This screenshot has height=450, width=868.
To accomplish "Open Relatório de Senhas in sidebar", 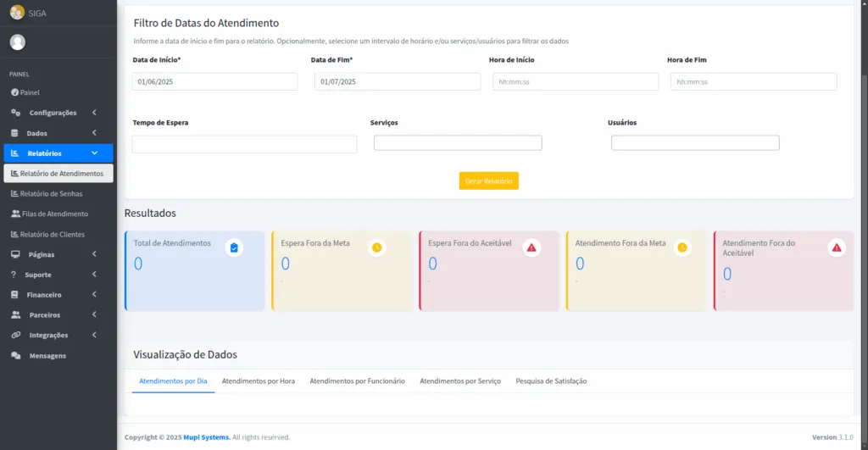I will [x=51, y=194].
